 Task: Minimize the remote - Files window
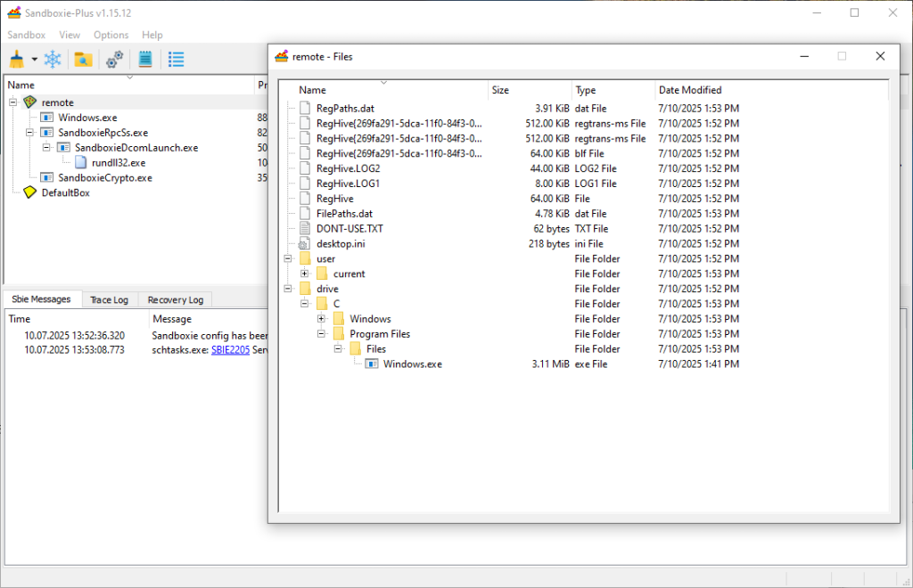pyautogui.click(x=805, y=56)
